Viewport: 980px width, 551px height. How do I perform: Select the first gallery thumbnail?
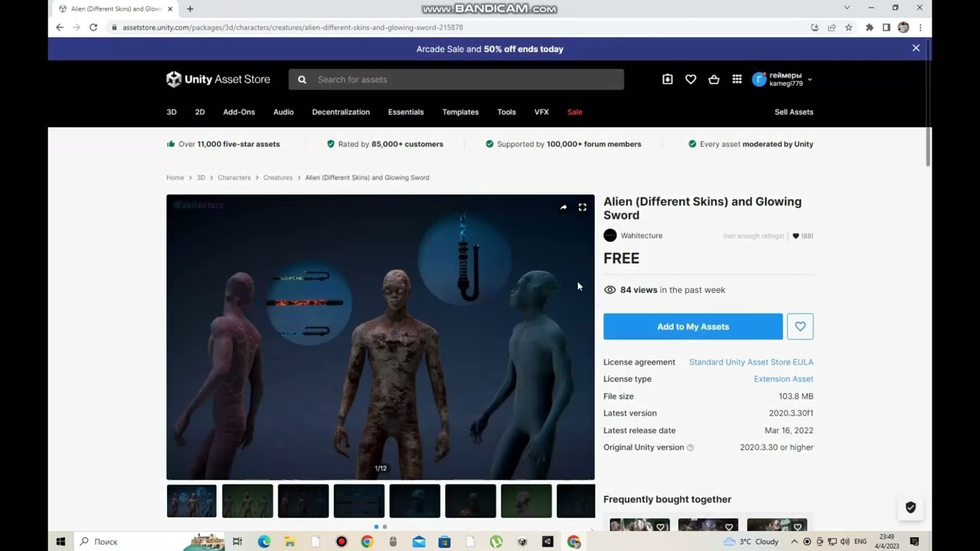tap(191, 501)
